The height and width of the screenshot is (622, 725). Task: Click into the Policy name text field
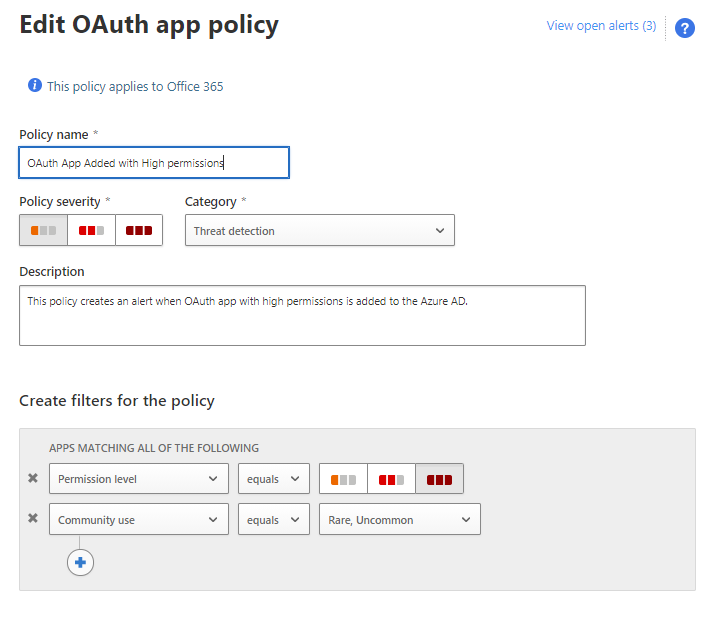154,162
